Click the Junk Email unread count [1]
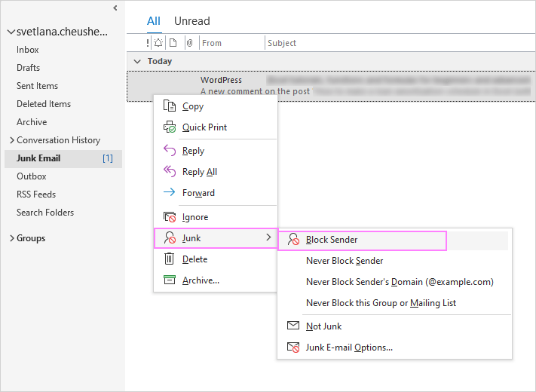 pyautogui.click(x=108, y=158)
